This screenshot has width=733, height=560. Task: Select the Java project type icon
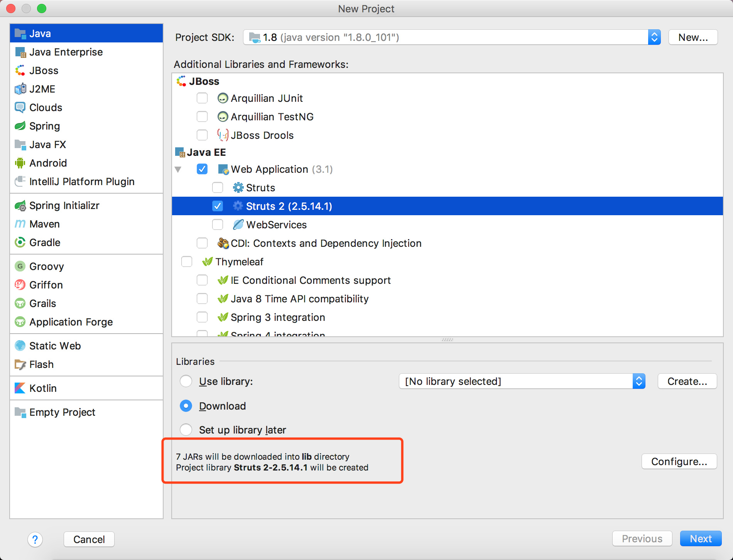(x=20, y=34)
